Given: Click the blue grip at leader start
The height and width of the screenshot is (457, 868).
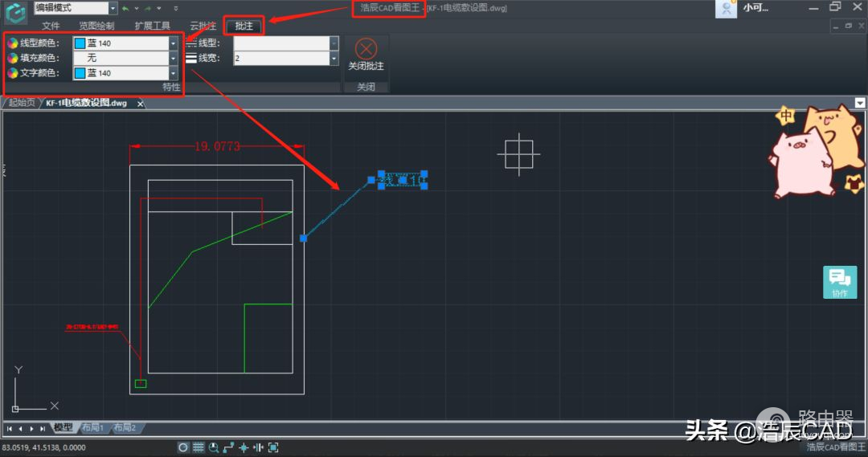Looking at the screenshot, I should click(303, 239).
